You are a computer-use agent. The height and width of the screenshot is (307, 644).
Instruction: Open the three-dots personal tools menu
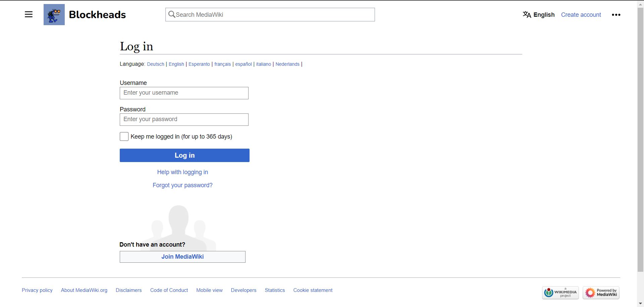pyautogui.click(x=616, y=15)
